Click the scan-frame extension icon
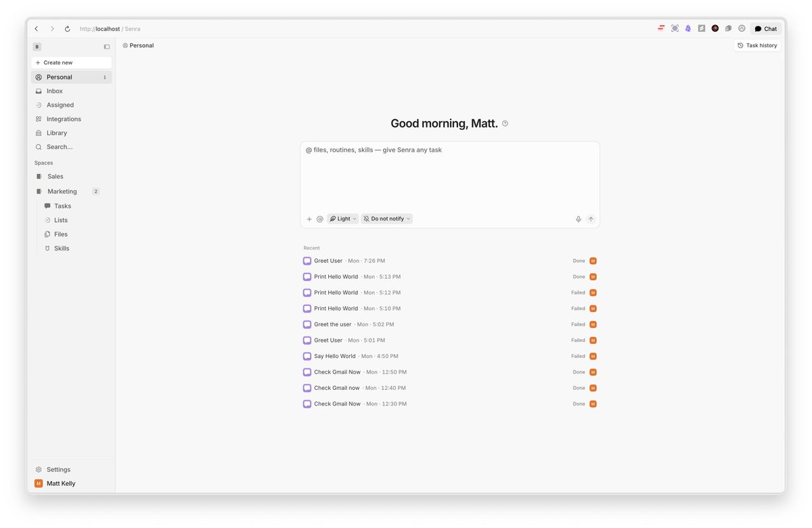 675,28
